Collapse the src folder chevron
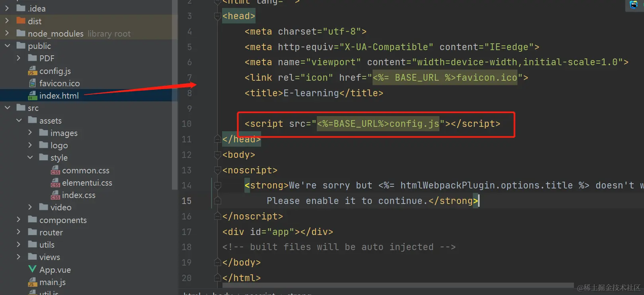644x295 pixels. pos(7,108)
